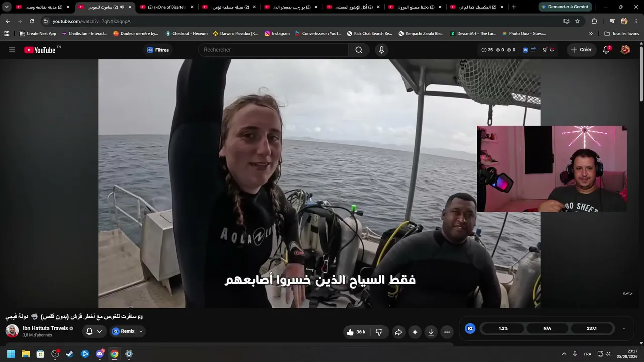The image size is (644, 362).
Task: Open the 'Kenpachi Zaraki' bookmark
Action: 421,34
